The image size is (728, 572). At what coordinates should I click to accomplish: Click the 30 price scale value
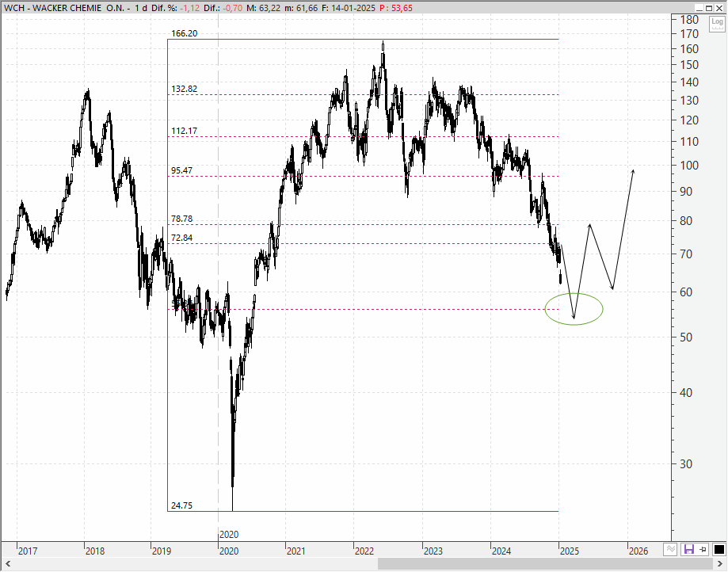(x=686, y=463)
